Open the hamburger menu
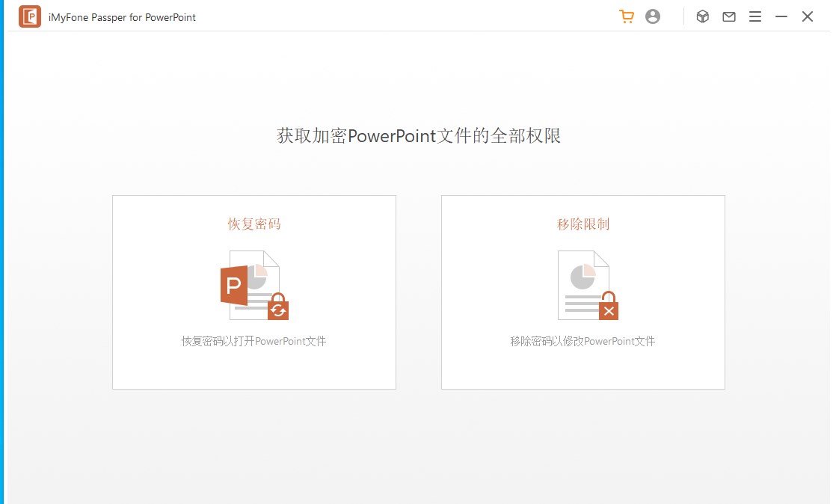The height and width of the screenshot is (504, 833). [754, 16]
